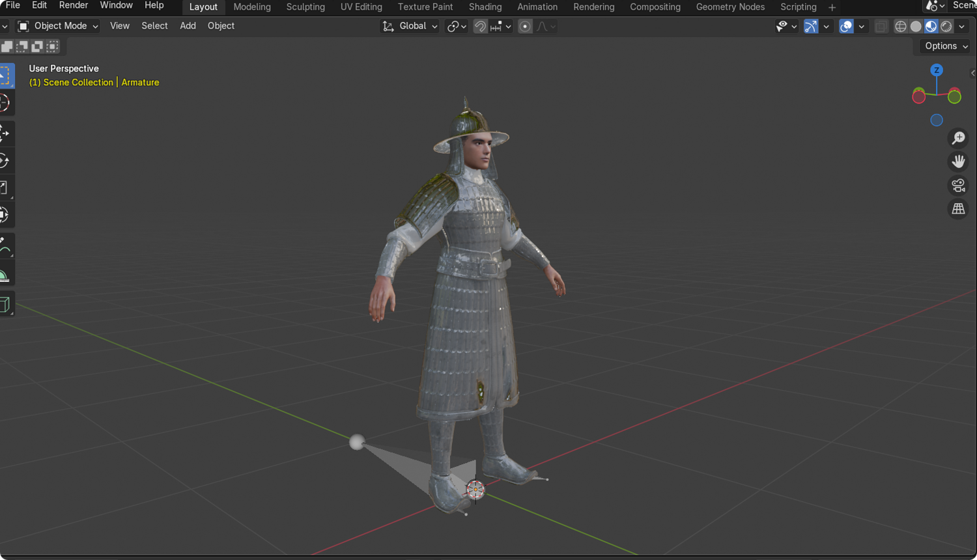
Task: Switch to solid viewport shading
Action: [x=916, y=27]
